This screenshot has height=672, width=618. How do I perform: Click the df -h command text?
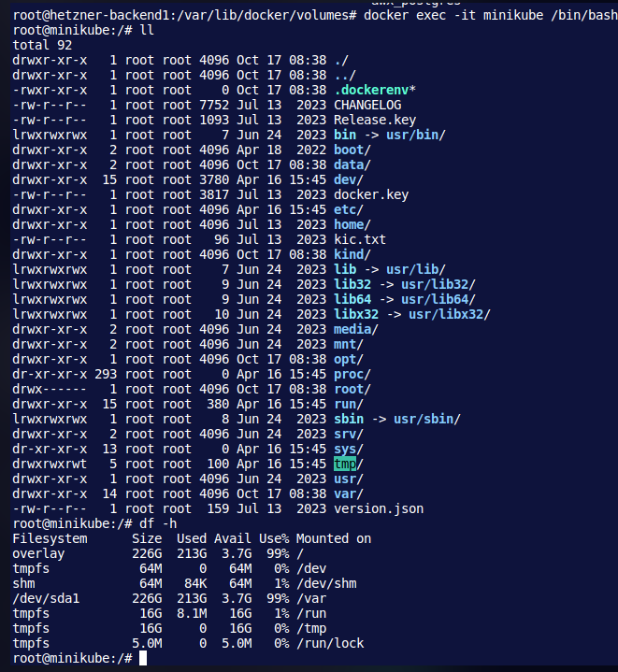click(158, 523)
